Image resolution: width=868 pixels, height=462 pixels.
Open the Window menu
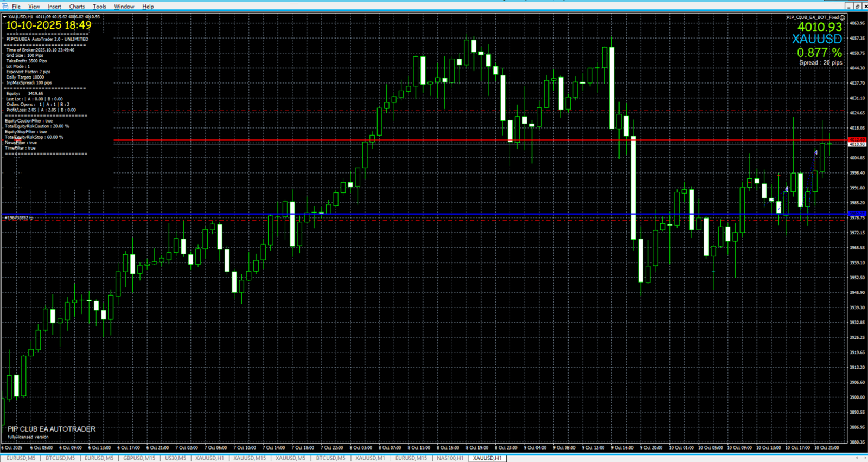point(124,7)
